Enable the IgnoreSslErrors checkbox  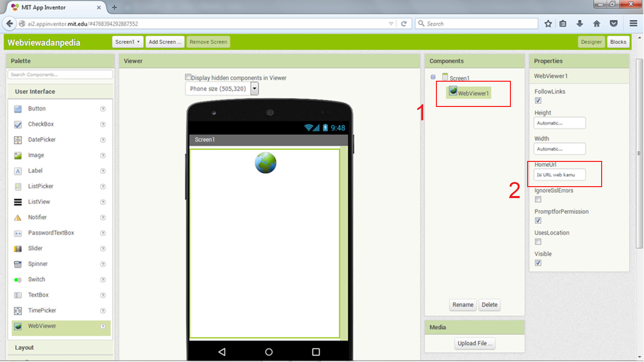coord(538,199)
